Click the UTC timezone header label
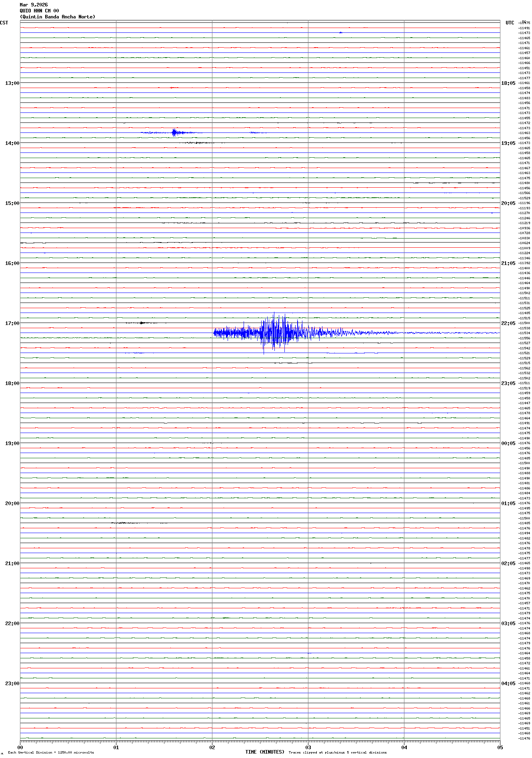Image resolution: width=532 pixels, height=758 pixels. click(x=510, y=23)
